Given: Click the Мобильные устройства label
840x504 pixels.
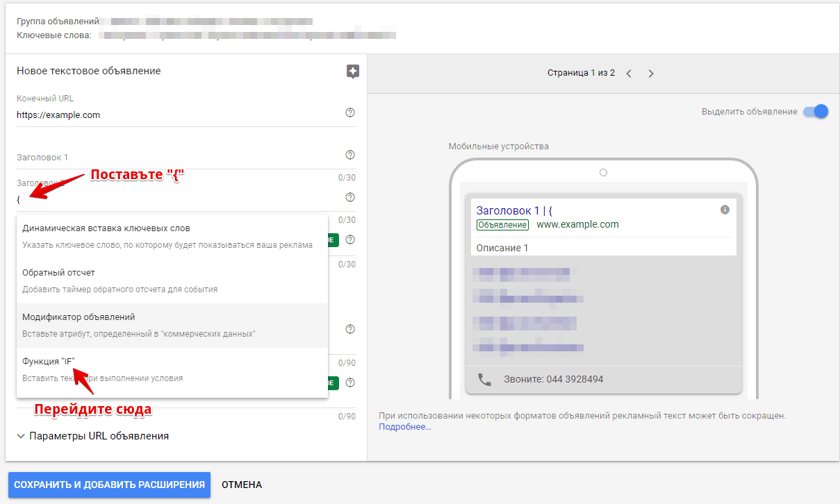Looking at the screenshot, I should 498,146.
